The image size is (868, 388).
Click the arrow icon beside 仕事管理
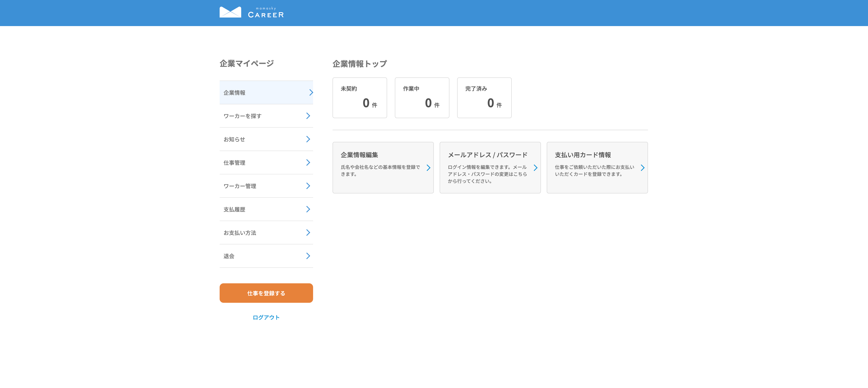308,163
